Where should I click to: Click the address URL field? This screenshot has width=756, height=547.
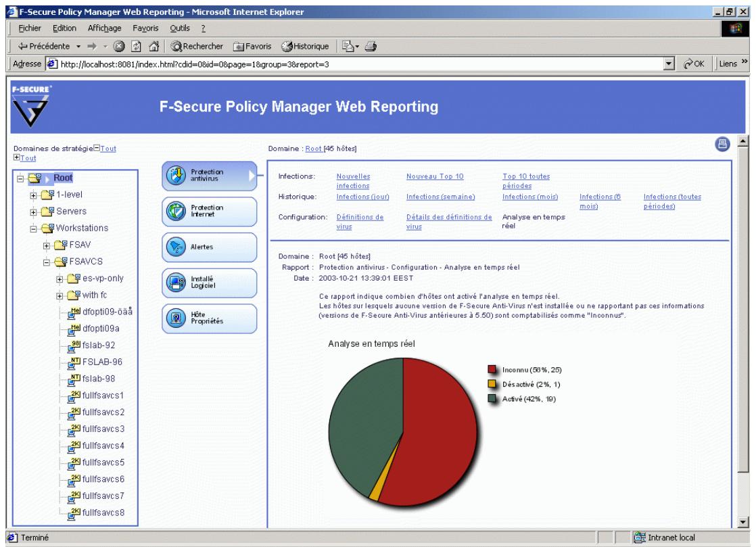coord(355,64)
